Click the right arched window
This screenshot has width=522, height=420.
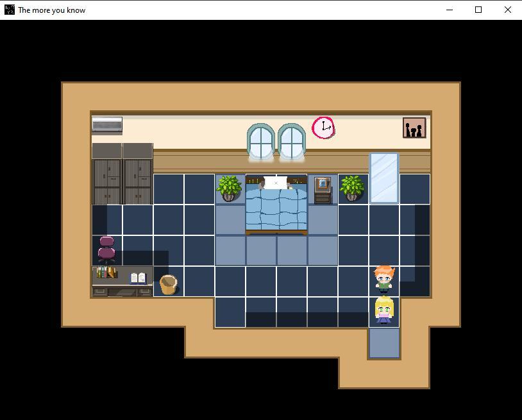tap(292, 142)
